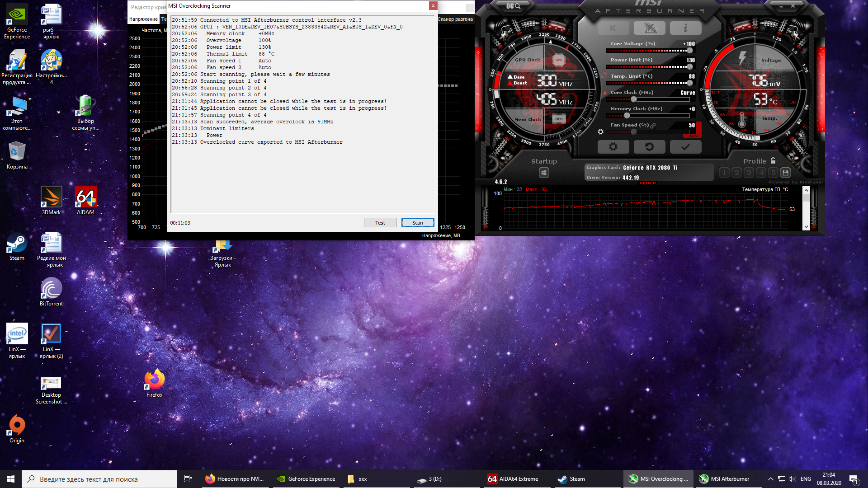The image size is (868, 488).
Task: Click the Kombustor K button
Action: tap(613, 28)
